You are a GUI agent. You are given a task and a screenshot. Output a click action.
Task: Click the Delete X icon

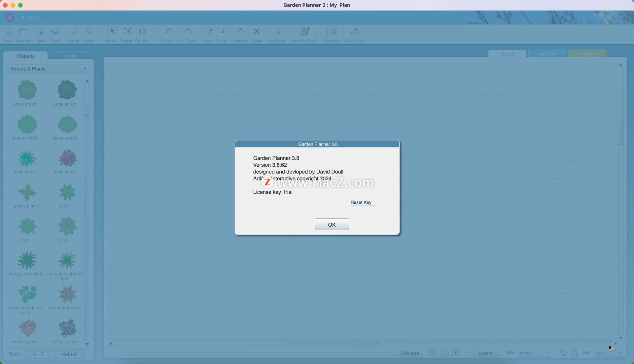tap(257, 32)
